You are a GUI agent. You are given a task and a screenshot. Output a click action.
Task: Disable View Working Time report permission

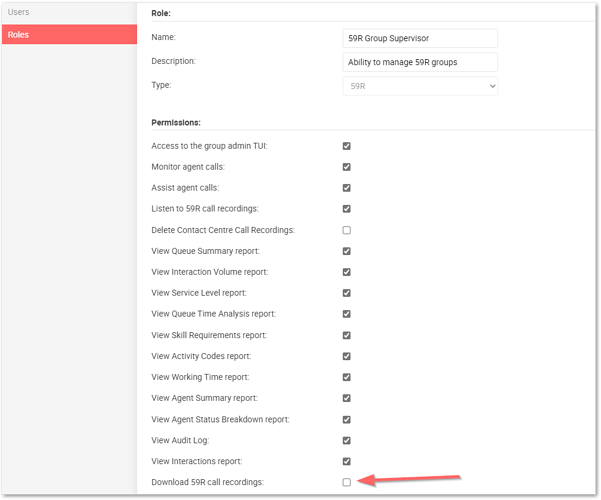click(347, 377)
